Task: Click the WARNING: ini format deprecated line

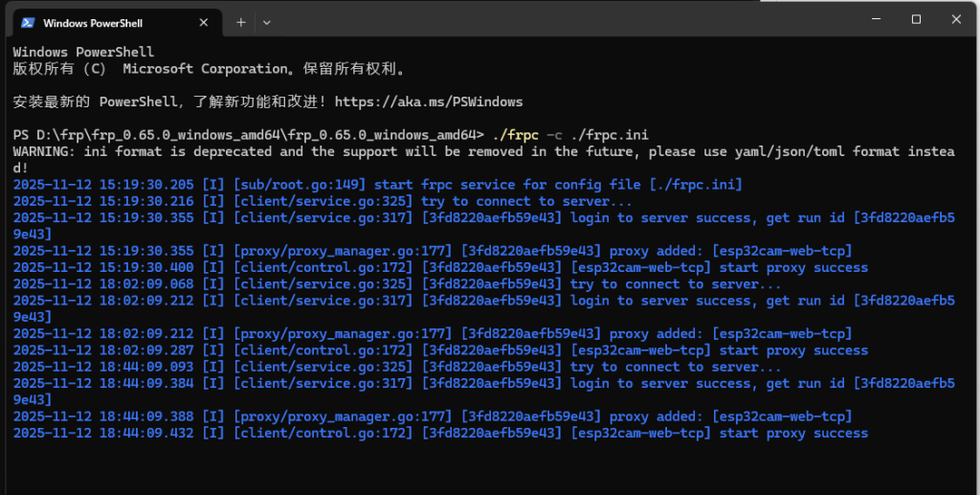Action: click(x=483, y=159)
